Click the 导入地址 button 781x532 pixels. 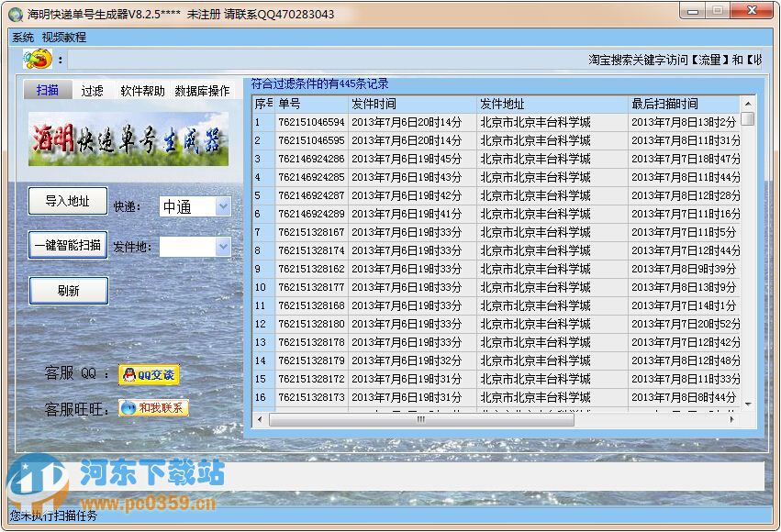pos(68,201)
